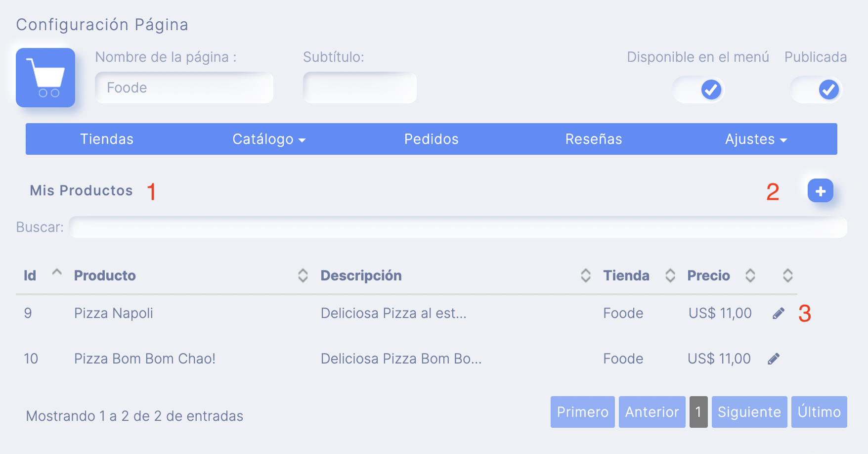The height and width of the screenshot is (454, 868).
Task: Edit Pizza Bom Bom Chao! pencil icon
Action: coord(774,359)
